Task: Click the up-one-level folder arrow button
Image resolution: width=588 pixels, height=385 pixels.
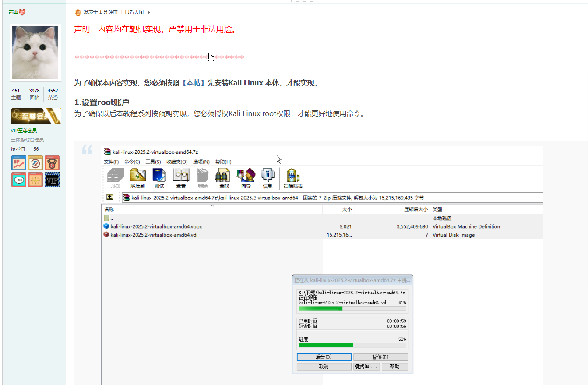Action: (110, 198)
